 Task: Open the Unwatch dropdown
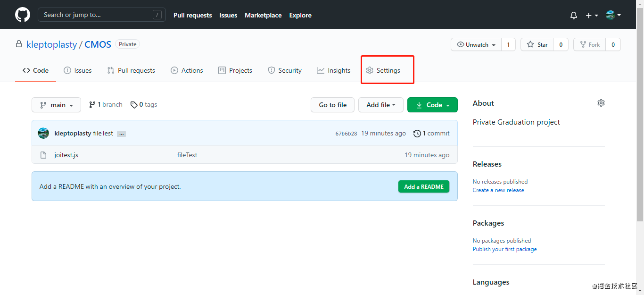click(476, 45)
